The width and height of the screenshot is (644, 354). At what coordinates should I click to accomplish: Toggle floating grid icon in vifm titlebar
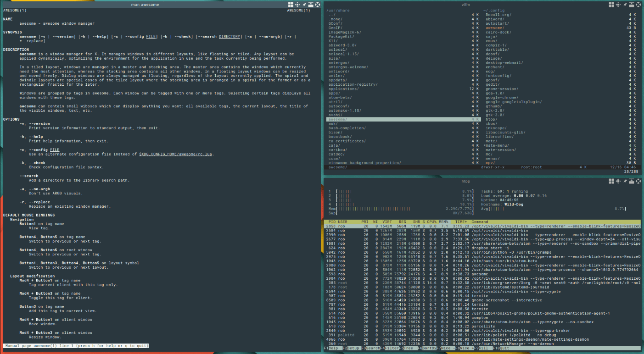tap(611, 4)
